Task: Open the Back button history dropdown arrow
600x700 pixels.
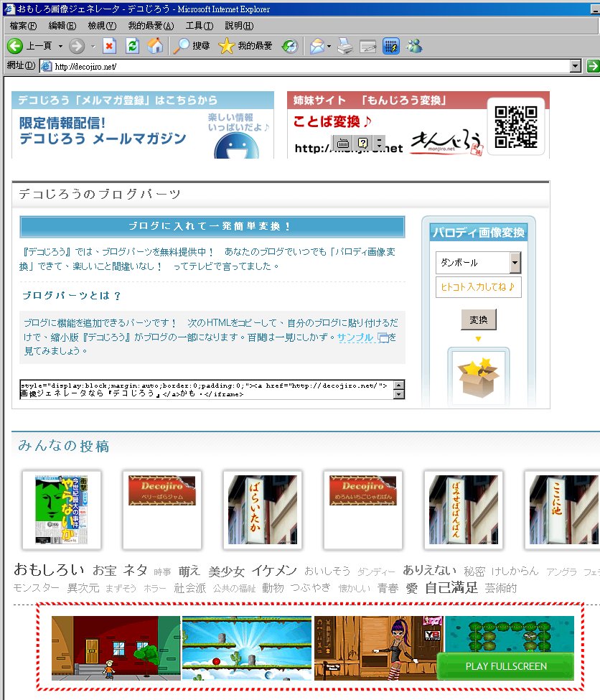Action: coord(61,46)
